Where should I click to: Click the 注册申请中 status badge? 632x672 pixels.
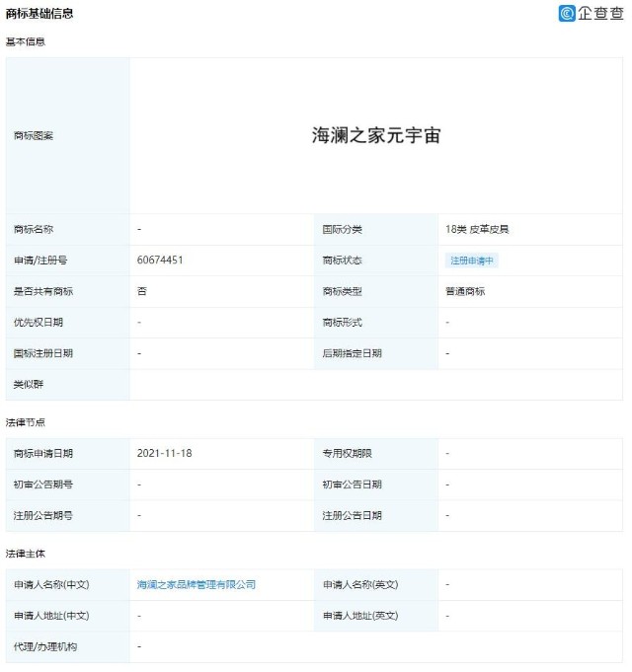(x=472, y=261)
